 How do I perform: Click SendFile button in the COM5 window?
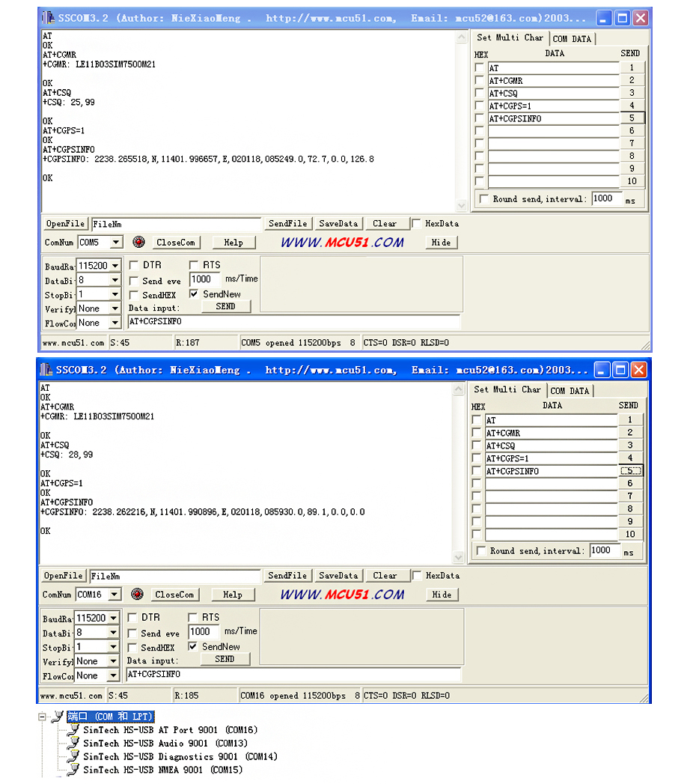[x=288, y=223]
